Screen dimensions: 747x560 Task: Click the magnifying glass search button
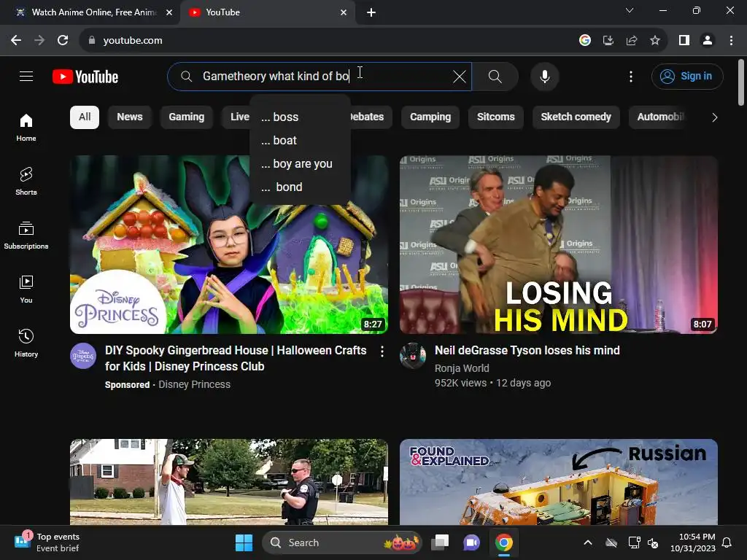(495, 77)
